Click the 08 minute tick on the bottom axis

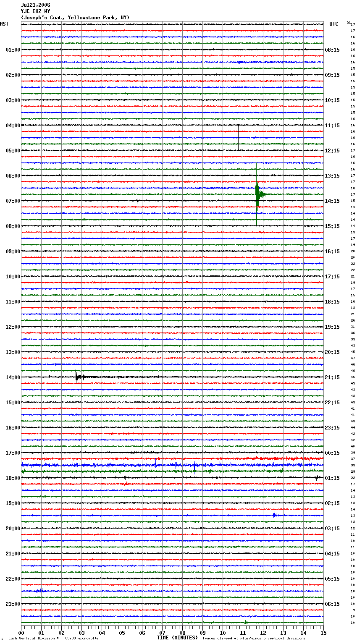pyautogui.click(x=182, y=633)
